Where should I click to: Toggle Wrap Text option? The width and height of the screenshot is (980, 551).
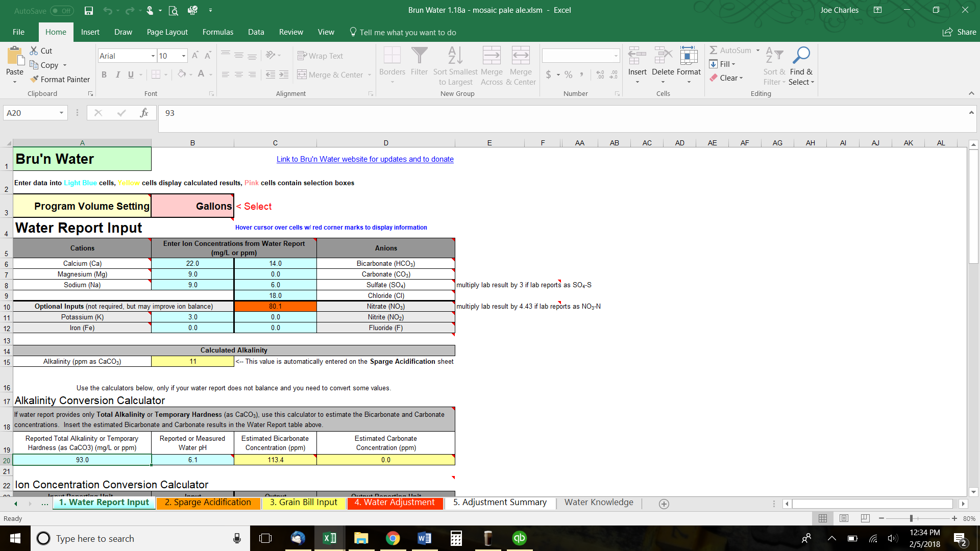coord(320,56)
